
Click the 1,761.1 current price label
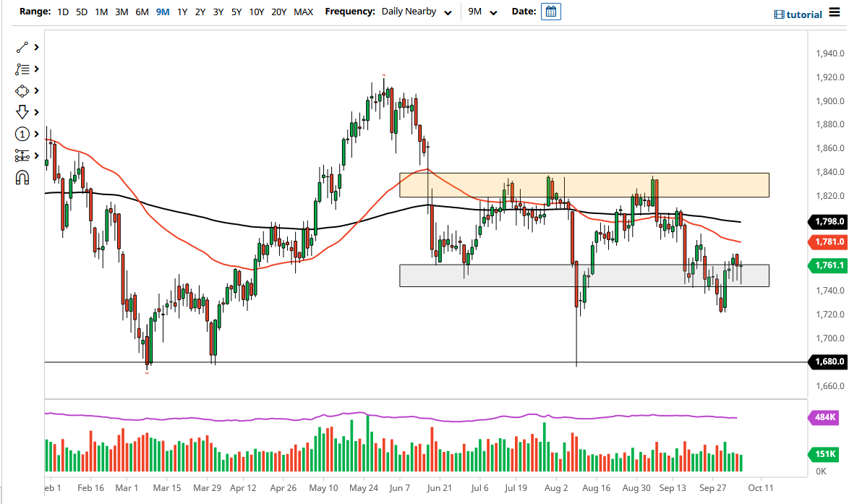[827, 265]
